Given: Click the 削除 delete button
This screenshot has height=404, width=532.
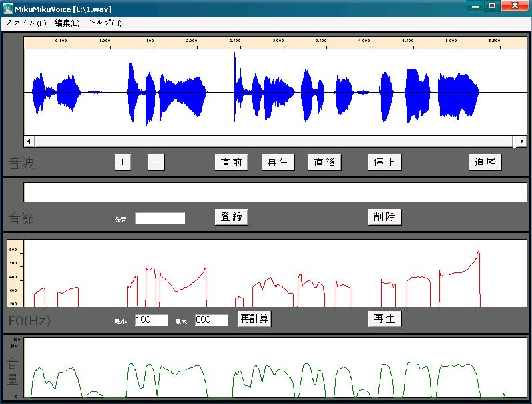Looking at the screenshot, I should pyautogui.click(x=384, y=217).
